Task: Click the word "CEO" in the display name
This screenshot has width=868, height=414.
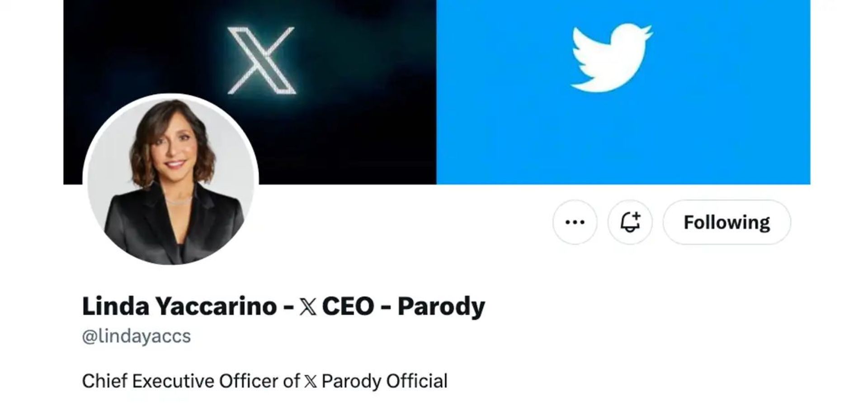Action: click(x=348, y=306)
